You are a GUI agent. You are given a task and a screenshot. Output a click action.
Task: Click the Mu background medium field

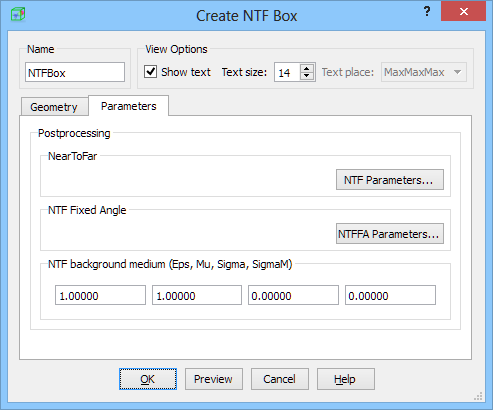click(x=197, y=295)
